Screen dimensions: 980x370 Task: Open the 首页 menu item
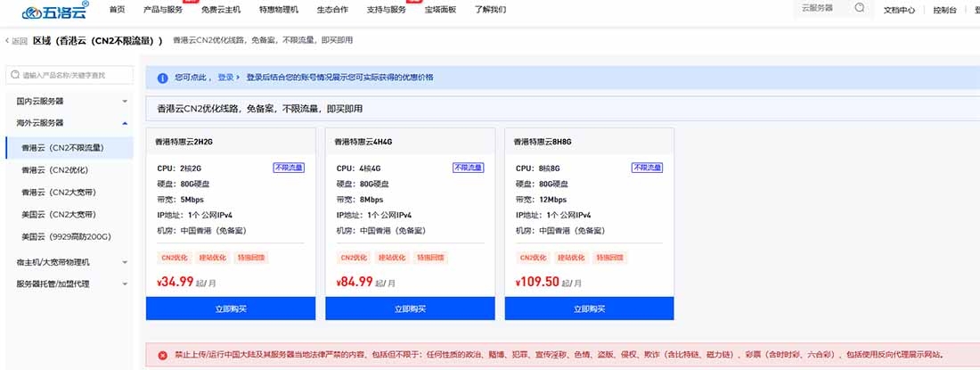pos(117,10)
